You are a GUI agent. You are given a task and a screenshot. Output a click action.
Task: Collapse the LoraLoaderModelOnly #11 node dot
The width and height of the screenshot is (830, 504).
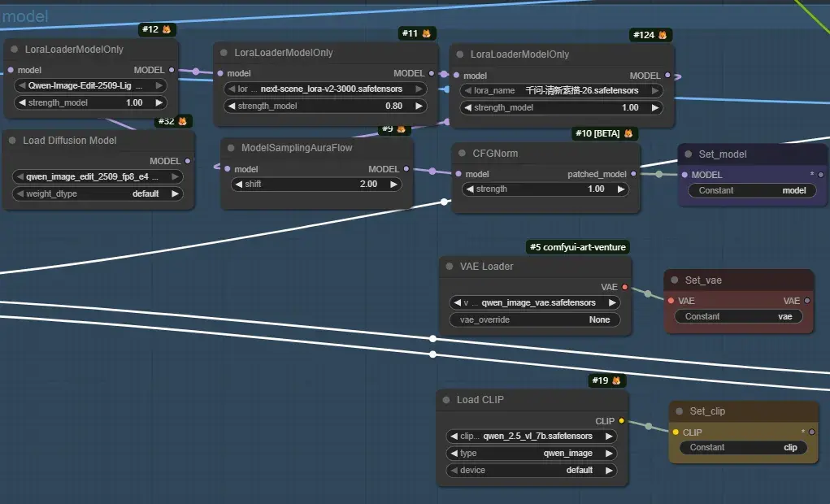[224, 52]
